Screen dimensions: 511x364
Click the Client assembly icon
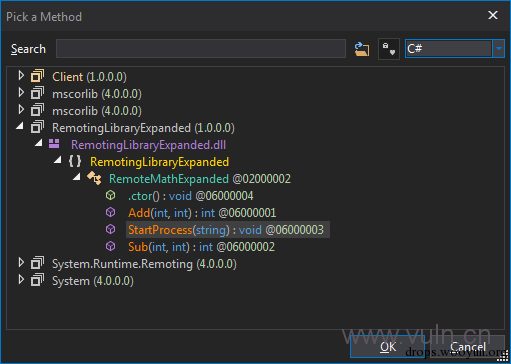click(x=37, y=76)
